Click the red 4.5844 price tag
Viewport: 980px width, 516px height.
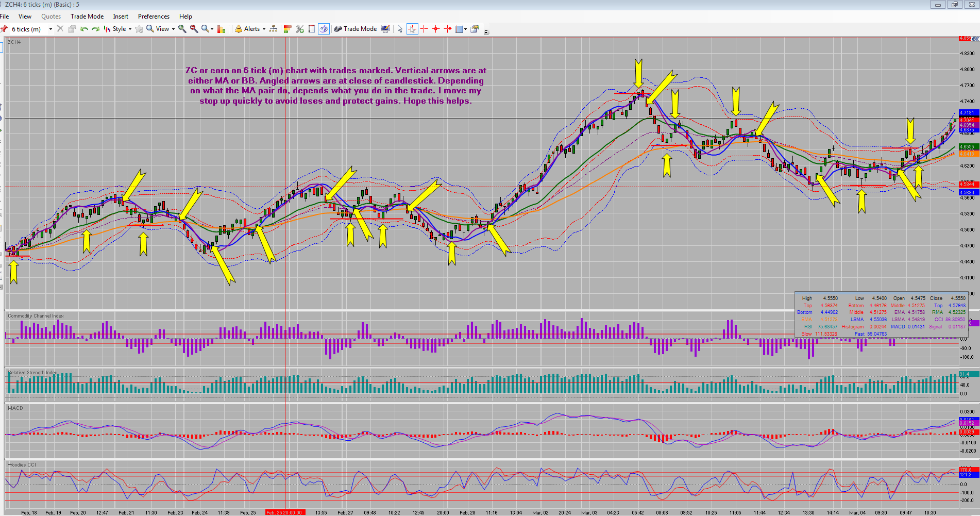click(x=969, y=184)
